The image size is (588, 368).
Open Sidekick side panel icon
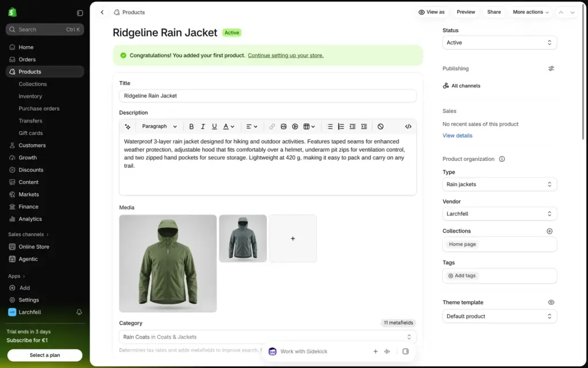pos(405,351)
